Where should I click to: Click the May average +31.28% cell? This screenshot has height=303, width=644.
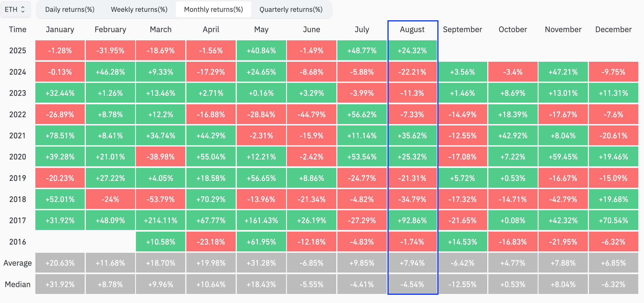(261, 263)
